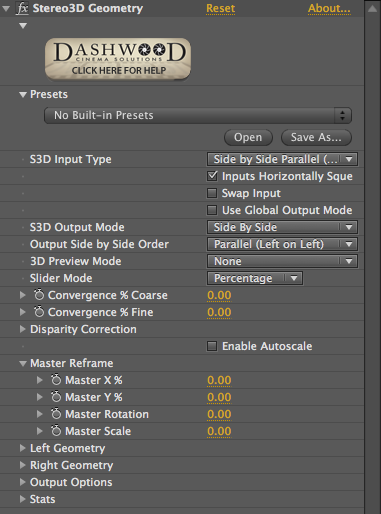Image resolution: width=381 pixels, height=514 pixels.
Task: Collapse the Stereo3D Geometry effect
Action: coord(6,8)
